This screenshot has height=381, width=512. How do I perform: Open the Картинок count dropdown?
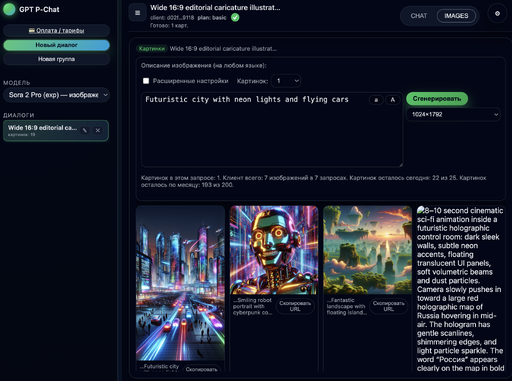[x=286, y=81]
